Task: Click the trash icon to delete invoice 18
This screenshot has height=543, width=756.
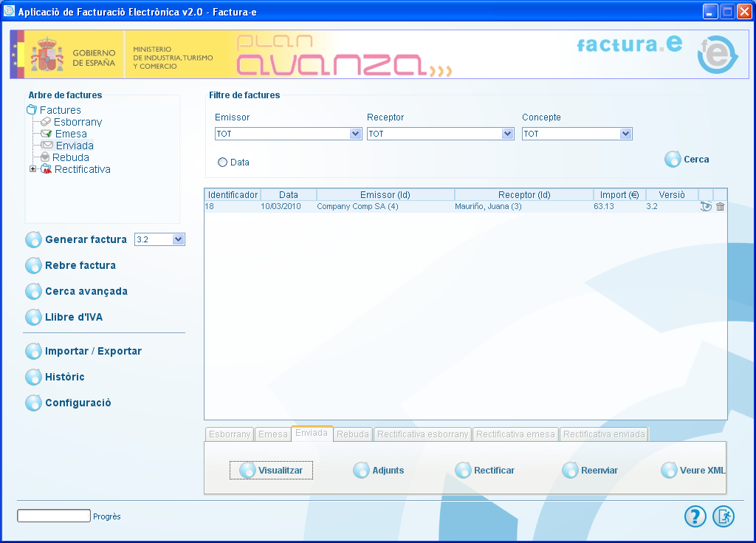Action: point(721,207)
